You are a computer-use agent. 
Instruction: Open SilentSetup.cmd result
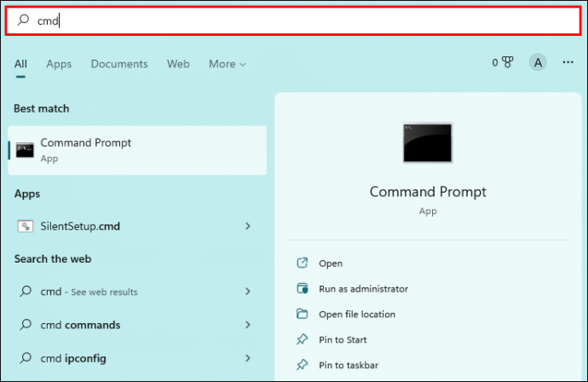137,226
